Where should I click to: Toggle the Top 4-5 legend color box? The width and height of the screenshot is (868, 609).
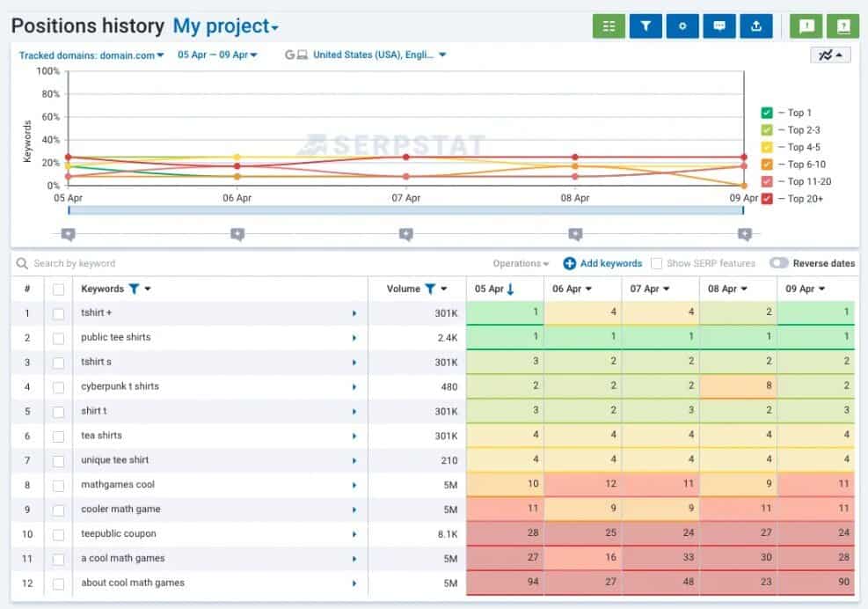[x=767, y=147]
